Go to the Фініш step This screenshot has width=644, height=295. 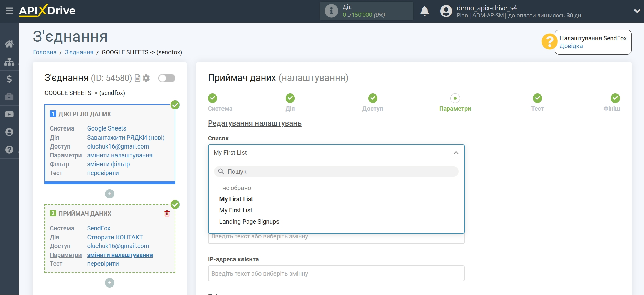615,98
